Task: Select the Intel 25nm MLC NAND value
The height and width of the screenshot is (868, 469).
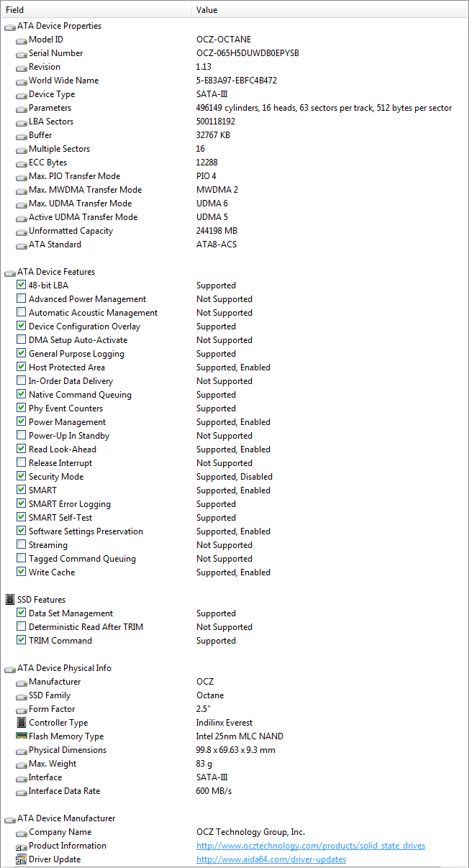Action: point(240,736)
